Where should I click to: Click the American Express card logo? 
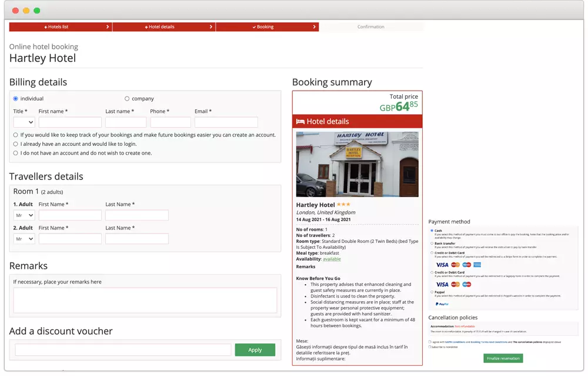click(477, 265)
